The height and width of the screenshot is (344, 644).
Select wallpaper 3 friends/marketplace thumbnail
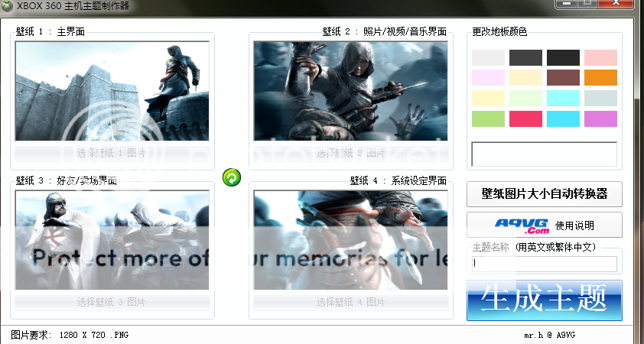click(x=112, y=239)
